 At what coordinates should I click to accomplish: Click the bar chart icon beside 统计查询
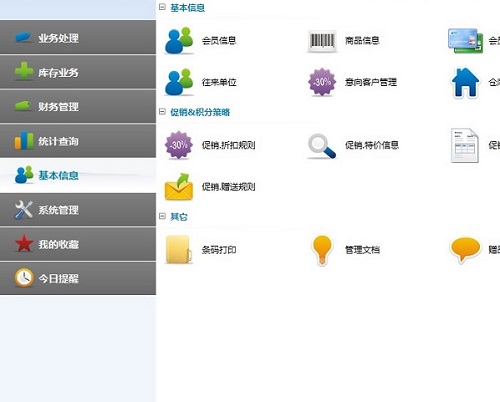pos(24,140)
